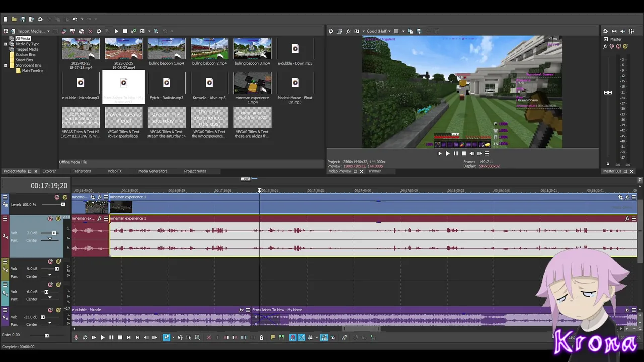Viewport: 644px width, 362px height.
Task: Open track 6 hamburger menu
Action: point(5,310)
